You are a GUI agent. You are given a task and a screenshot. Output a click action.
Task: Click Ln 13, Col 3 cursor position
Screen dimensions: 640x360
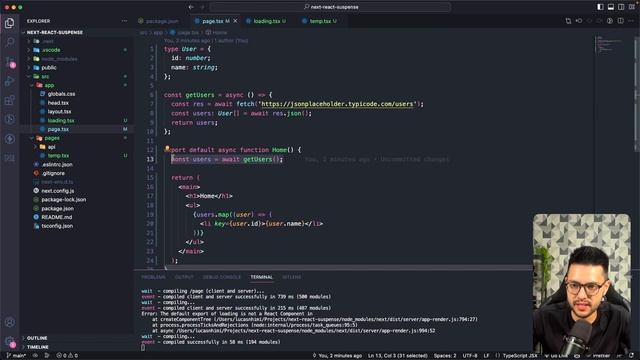pos(398,356)
